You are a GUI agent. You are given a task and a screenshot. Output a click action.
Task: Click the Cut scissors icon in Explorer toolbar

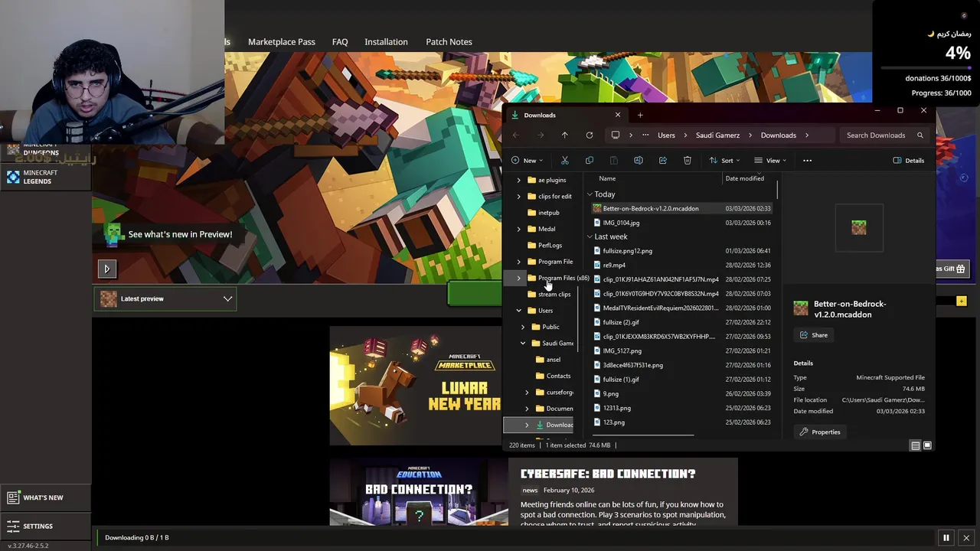[565, 161]
